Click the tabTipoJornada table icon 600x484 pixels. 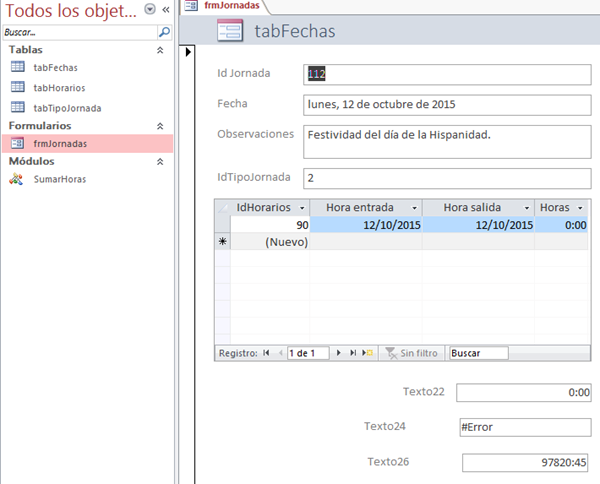(x=18, y=107)
